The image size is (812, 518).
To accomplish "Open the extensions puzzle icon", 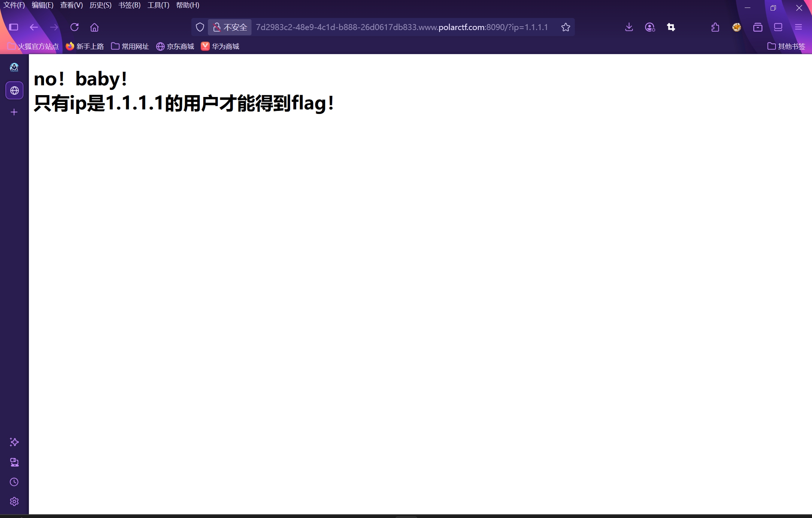I will point(715,27).
